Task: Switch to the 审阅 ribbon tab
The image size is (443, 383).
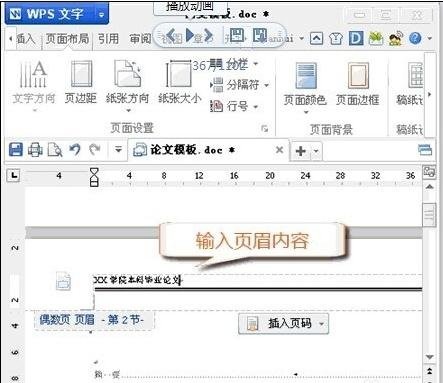Action: [140, 39]
